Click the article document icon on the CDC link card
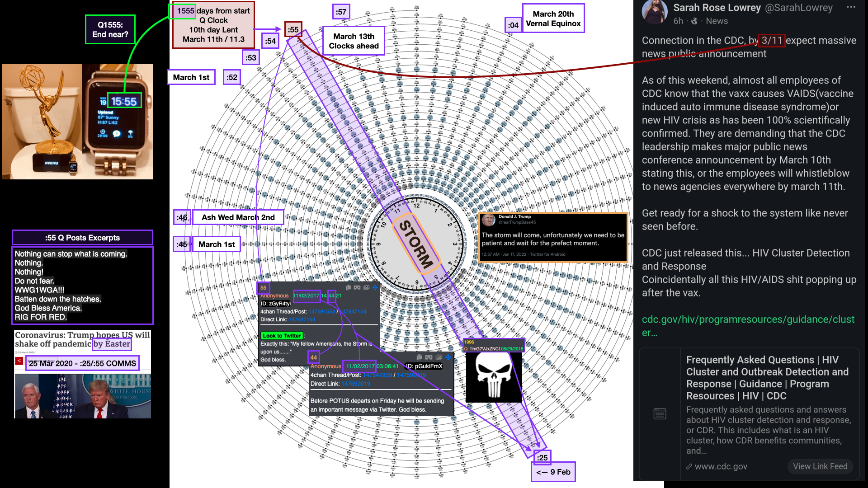 click(x=660, y=413)
